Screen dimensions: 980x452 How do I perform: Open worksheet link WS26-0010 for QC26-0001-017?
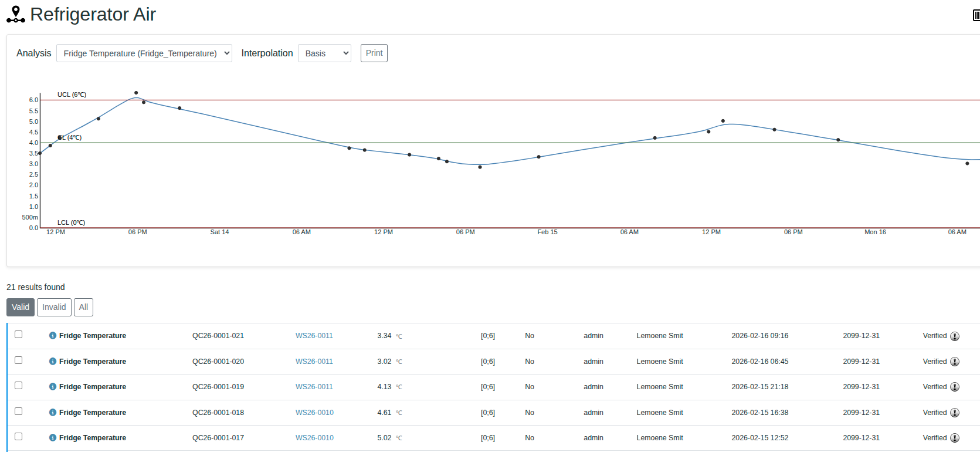tap(314, 438)
